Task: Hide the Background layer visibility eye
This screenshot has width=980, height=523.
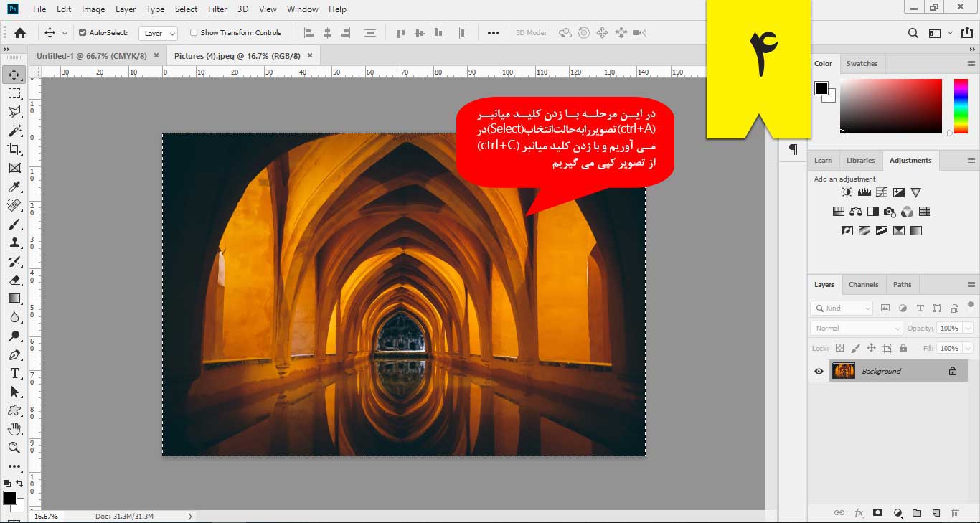Action: tap(819, 371)
